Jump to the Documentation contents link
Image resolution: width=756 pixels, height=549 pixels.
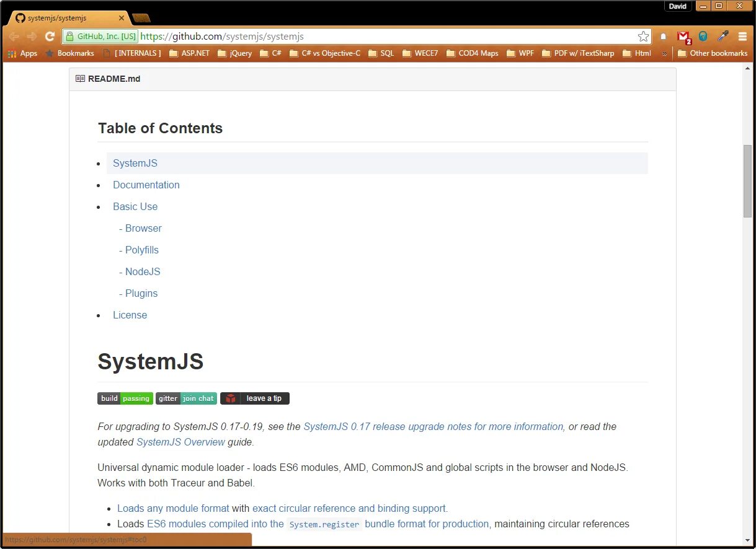point(146,185)
